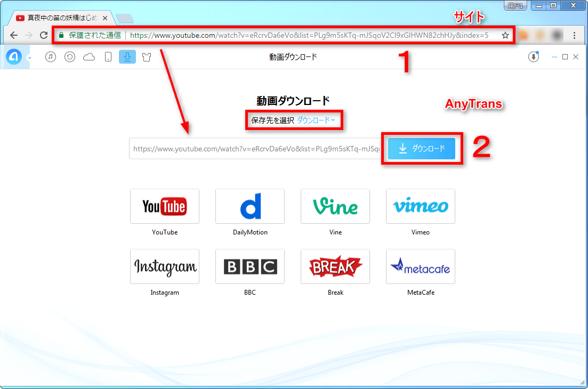Click the AnyTrans logo in the top-left corner
The height and width of the screenshot is (389, 588).
[14, 56]
